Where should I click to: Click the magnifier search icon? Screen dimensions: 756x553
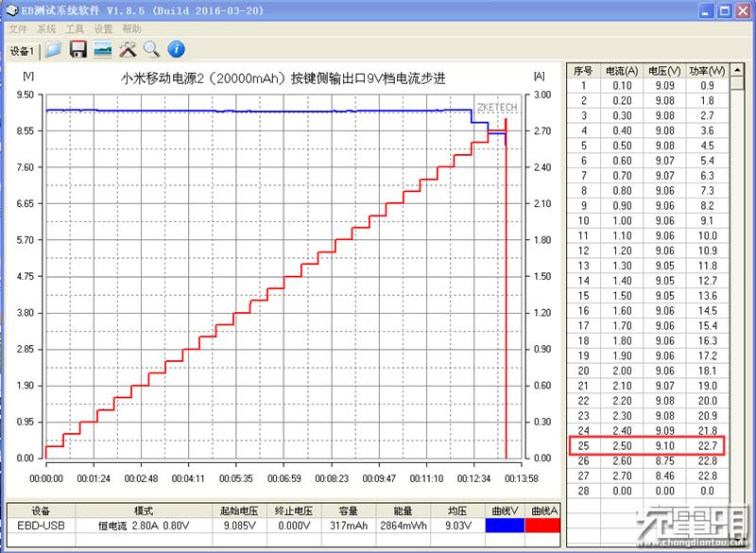pos(151,49)
